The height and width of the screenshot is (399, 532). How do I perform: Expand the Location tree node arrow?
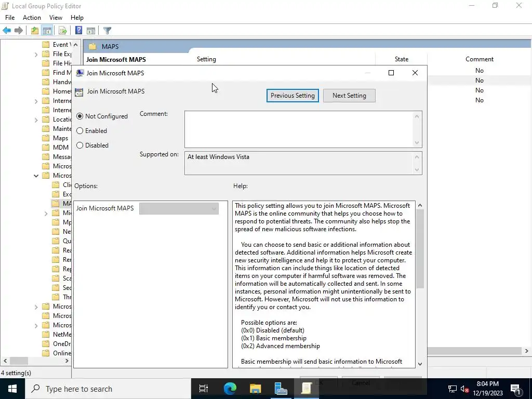click(36, 119)
